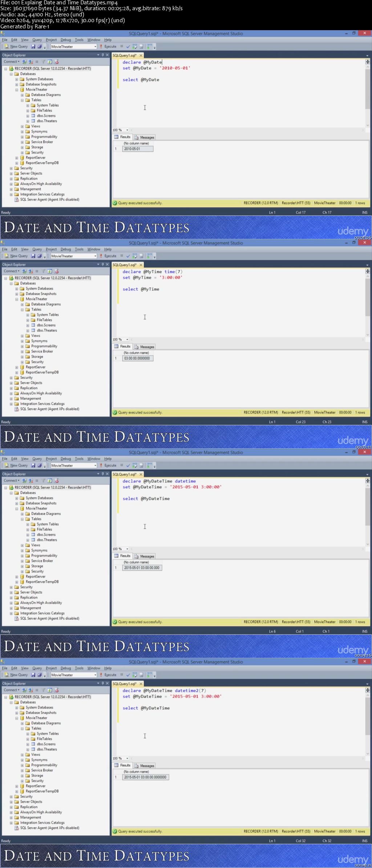
Task: Click the split-window handle above the scrollbar in the @MyTime frame
Action: point(368,271)
